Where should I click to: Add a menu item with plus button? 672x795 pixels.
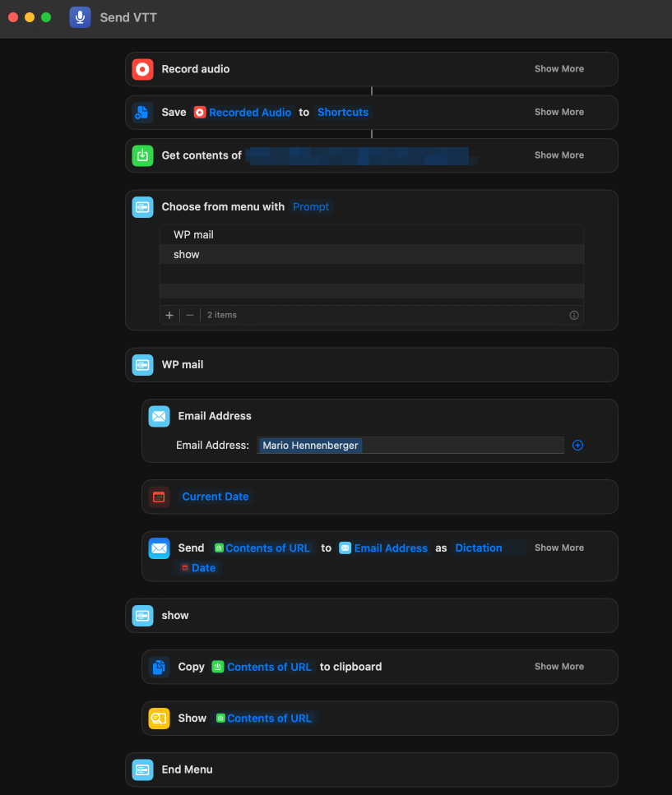pyautogui.click(x=169, y=315)
